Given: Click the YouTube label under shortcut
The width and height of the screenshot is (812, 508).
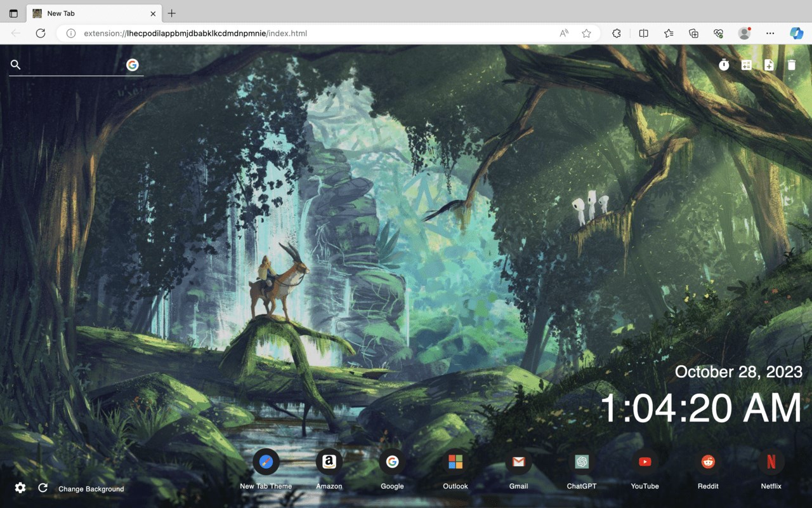Looking at the screenshot, I should point(645,486).
